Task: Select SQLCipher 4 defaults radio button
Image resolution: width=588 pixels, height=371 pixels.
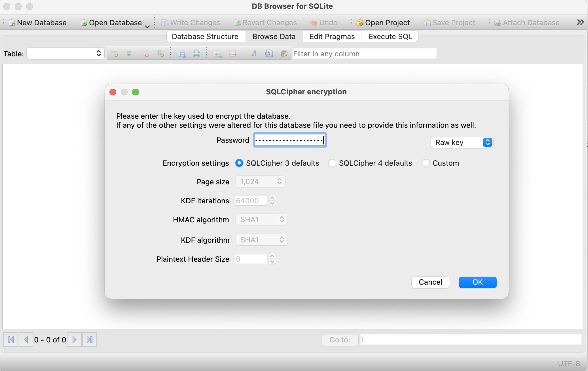Action: tap(332, 163)
